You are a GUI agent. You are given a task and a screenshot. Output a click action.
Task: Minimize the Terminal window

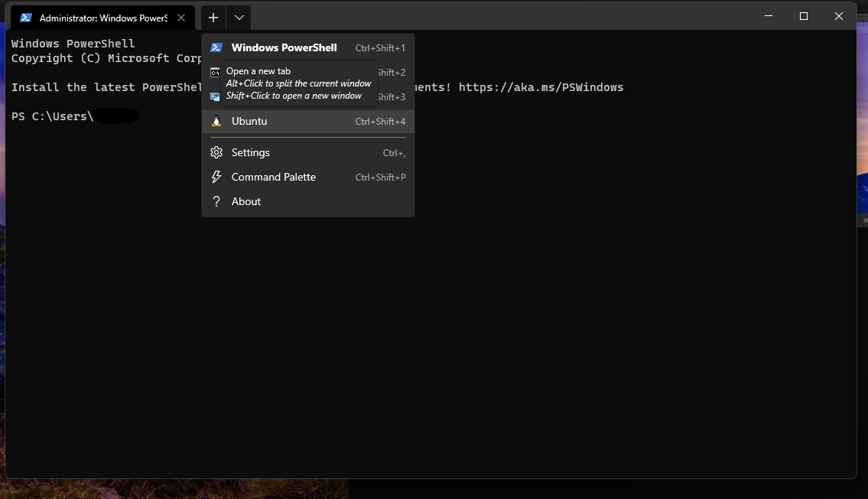point(769,16)
